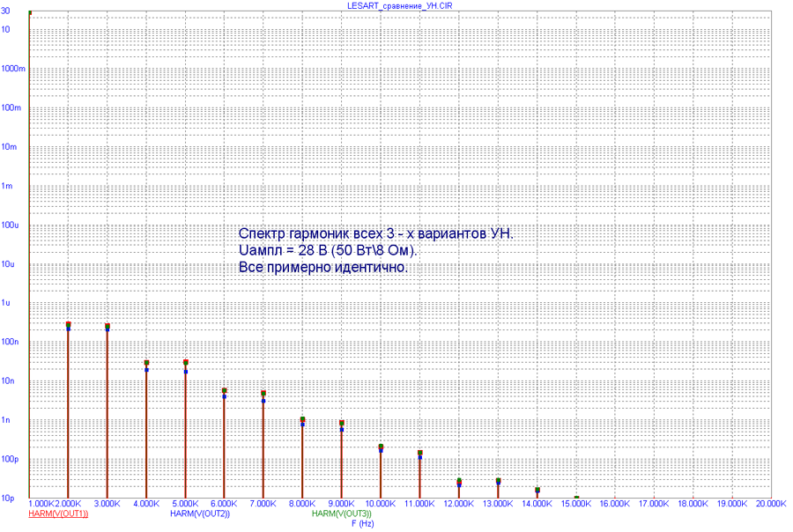This screenshot has height=532, width=793.
Task: Click the 10m y-axis label
Action: [9, 147]
